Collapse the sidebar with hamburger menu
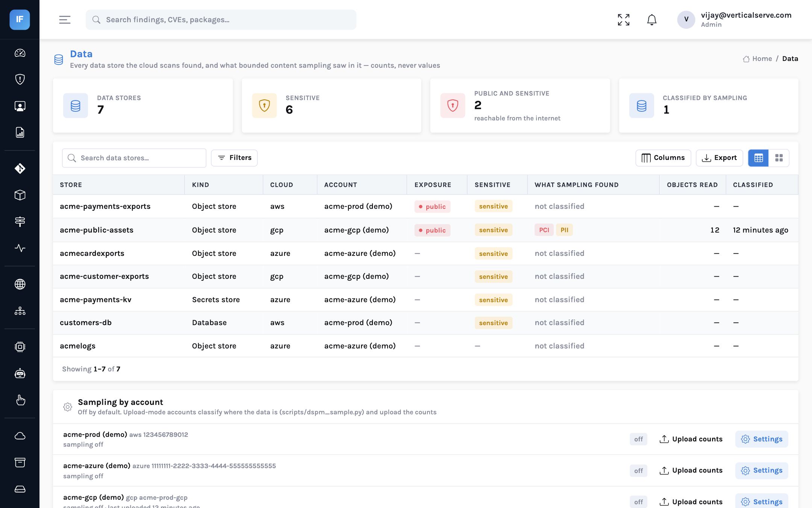 coord(65,20)
